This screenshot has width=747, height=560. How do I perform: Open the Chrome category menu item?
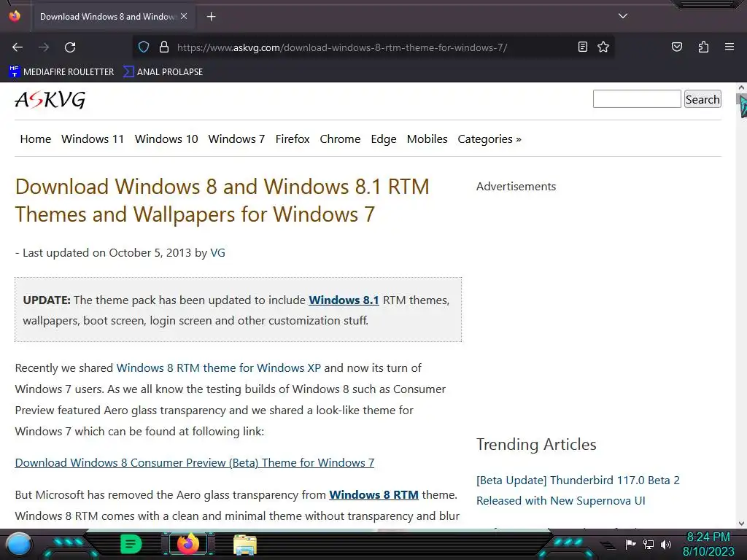(x=340, y=139)
